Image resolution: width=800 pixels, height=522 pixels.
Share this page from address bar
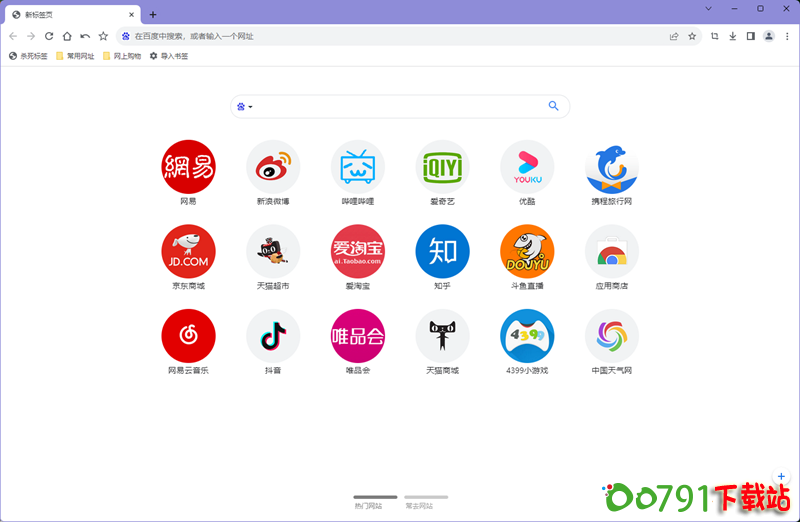[x=674, y=36]
